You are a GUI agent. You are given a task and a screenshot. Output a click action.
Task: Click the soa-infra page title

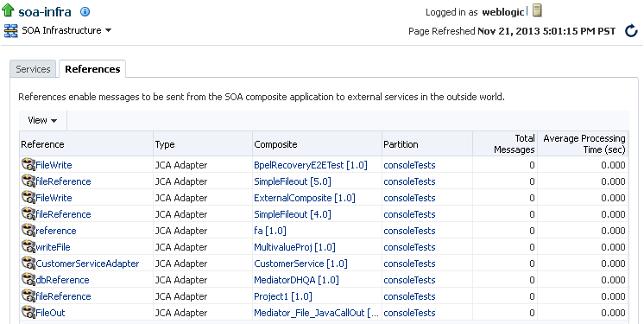click(x=45, y=12)
